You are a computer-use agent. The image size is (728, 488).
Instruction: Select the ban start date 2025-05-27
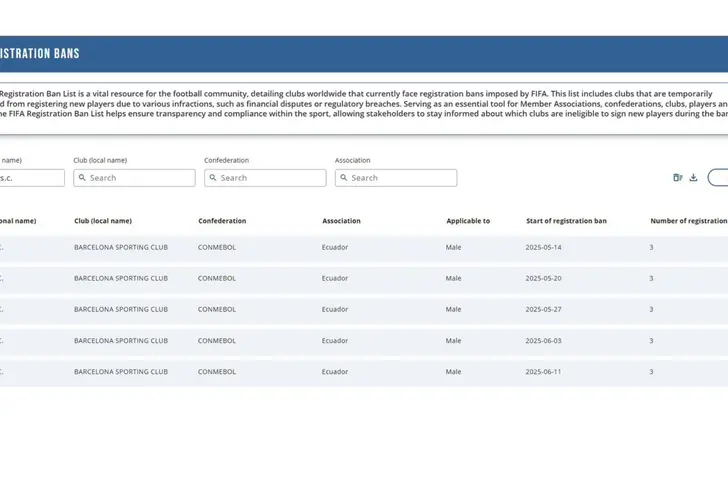tap(543, 309)
